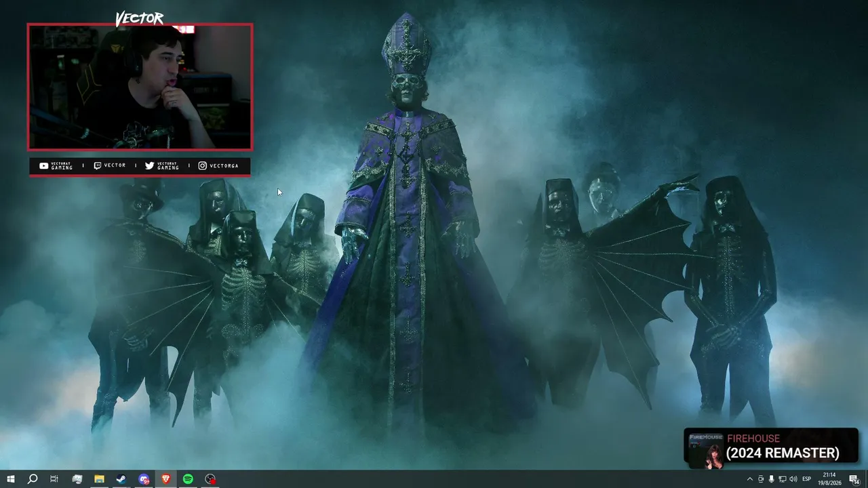Click the microphone tray icon
The image size is (868, 488).
tap(771, 479)
